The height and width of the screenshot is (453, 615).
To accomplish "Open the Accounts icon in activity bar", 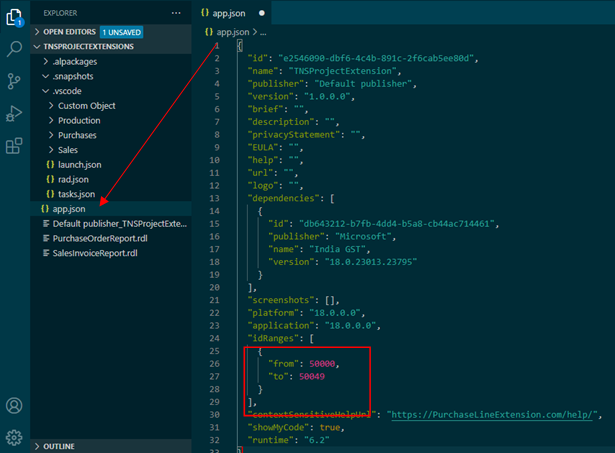I will 15,406.
